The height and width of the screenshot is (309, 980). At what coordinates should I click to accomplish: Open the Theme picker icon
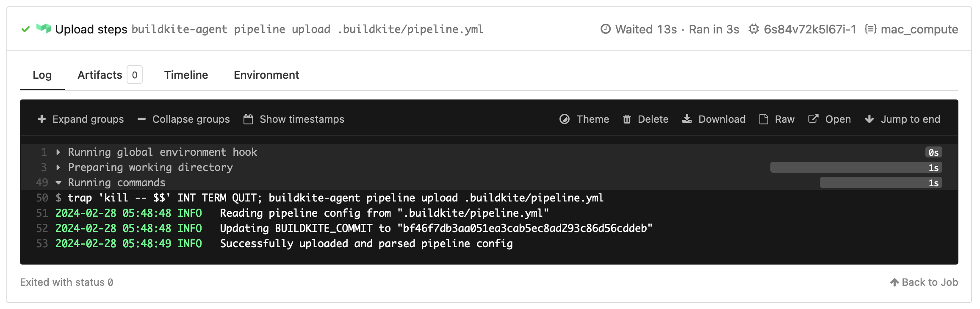[x=564, y=119]
